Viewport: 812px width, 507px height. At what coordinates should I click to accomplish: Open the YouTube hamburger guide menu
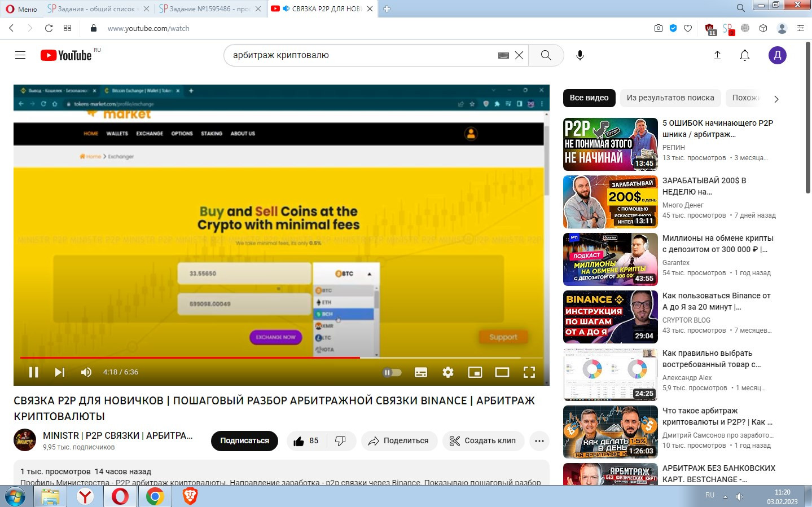20,55
